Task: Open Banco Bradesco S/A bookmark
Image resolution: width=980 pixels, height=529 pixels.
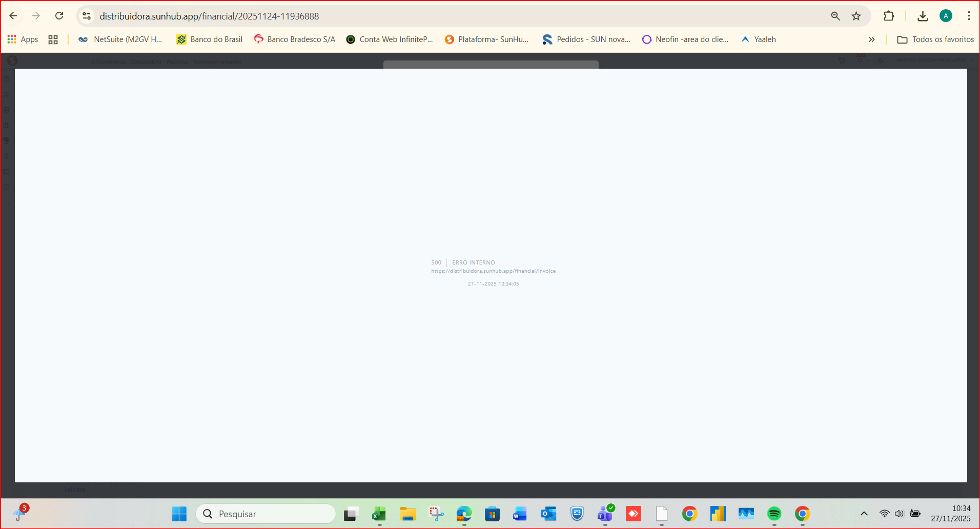Action: [295, 39]
